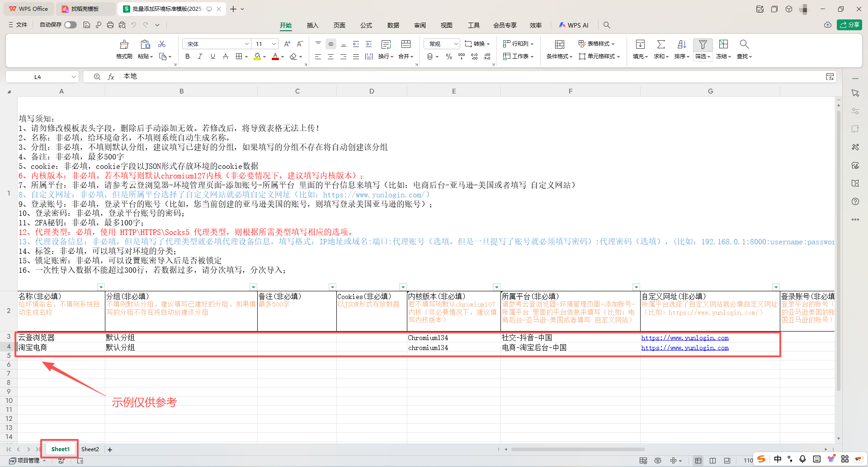Click the help question-mark icon in right sidebar
This screenshot has width=868, height=467.
[855, 201]
